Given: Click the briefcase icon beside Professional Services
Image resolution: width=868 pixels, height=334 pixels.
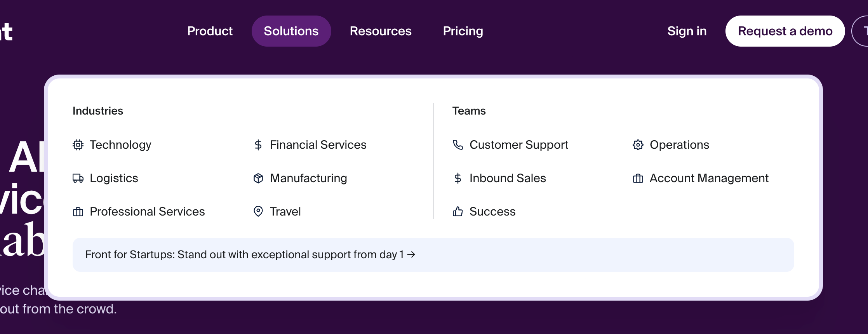Looking at the screenshot, I should (x=78, y=212).
